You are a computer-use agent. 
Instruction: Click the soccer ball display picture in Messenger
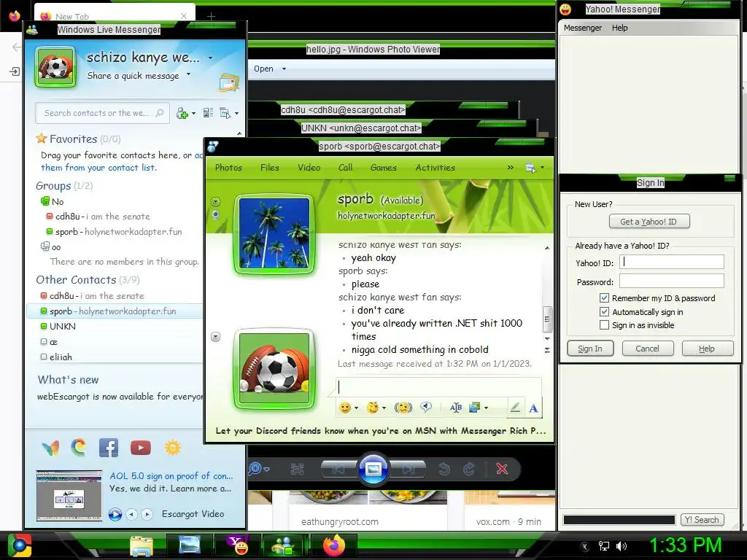coord(55,66)
